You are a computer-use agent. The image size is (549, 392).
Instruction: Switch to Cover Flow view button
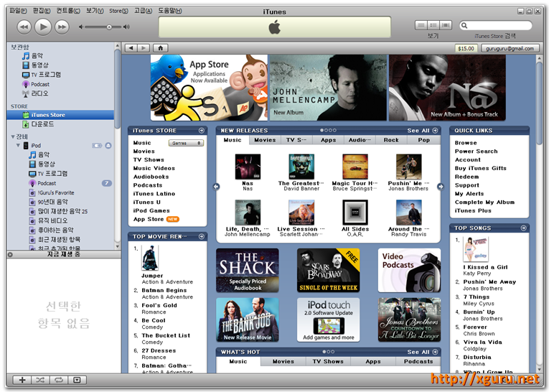446,25
